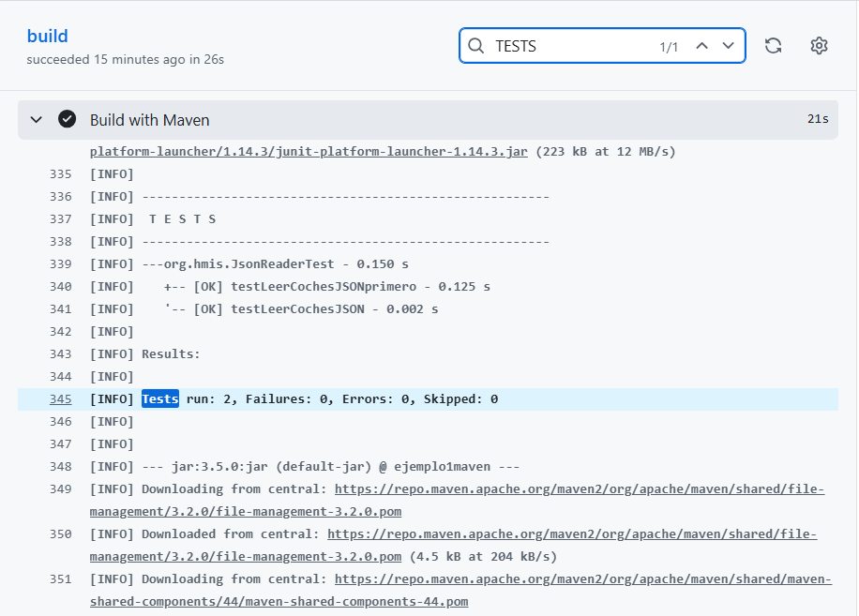Click the down chevron to collapse Build with Maven
Viewport: 859px width, 616px height.
coord(36,119)
